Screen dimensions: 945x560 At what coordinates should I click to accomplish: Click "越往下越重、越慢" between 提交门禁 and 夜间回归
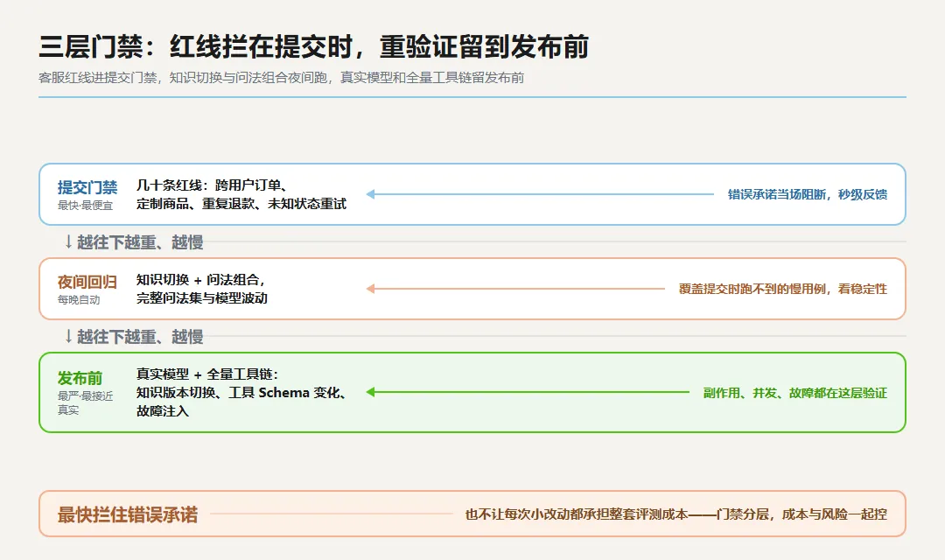[x=134, y=241]
